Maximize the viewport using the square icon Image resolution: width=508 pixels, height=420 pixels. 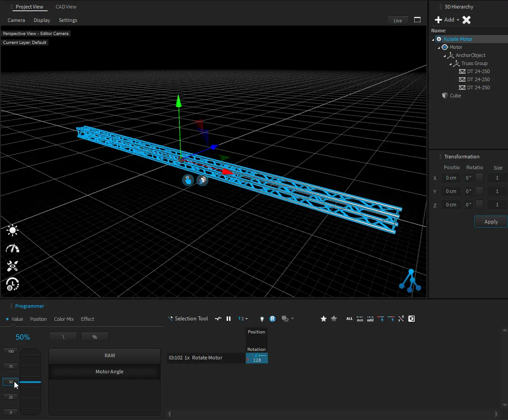pyautogui.click(x=417, y=20)
